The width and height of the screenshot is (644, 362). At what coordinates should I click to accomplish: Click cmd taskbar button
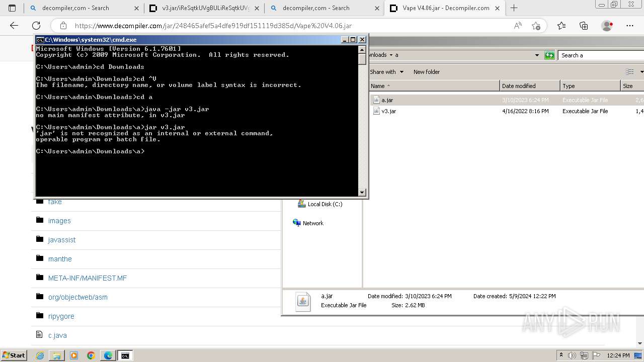coord(125,355)
